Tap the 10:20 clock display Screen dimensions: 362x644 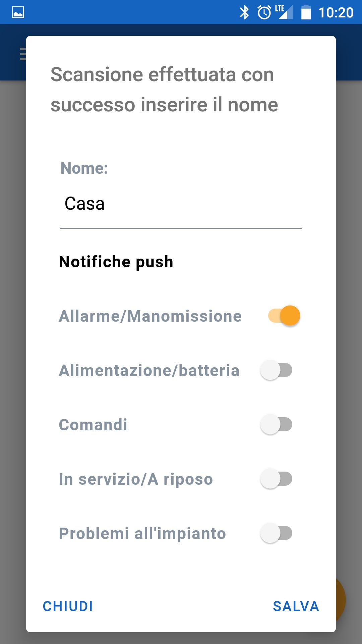tap(336, 13)
